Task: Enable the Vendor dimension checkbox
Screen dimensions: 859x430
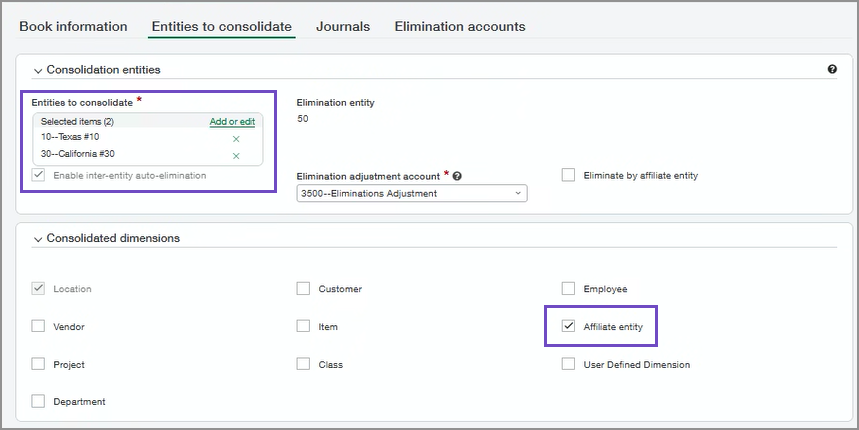Action: (38, 326)
